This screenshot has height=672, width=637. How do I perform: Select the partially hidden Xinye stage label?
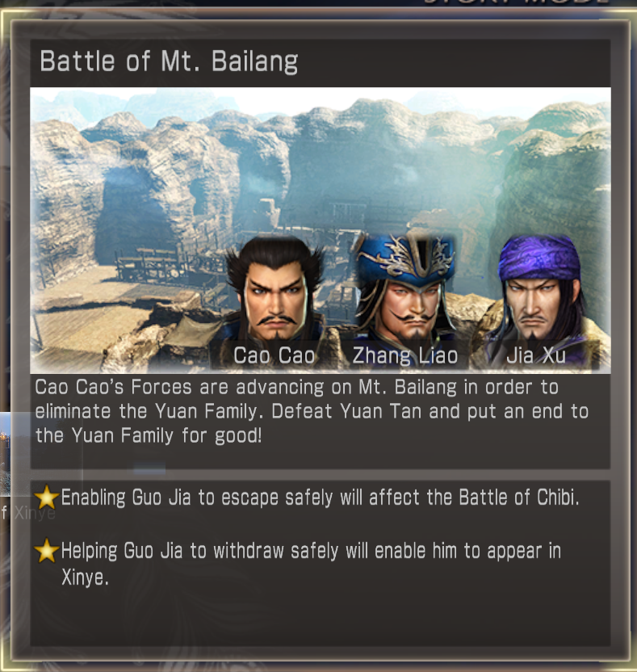coord(29,513)
